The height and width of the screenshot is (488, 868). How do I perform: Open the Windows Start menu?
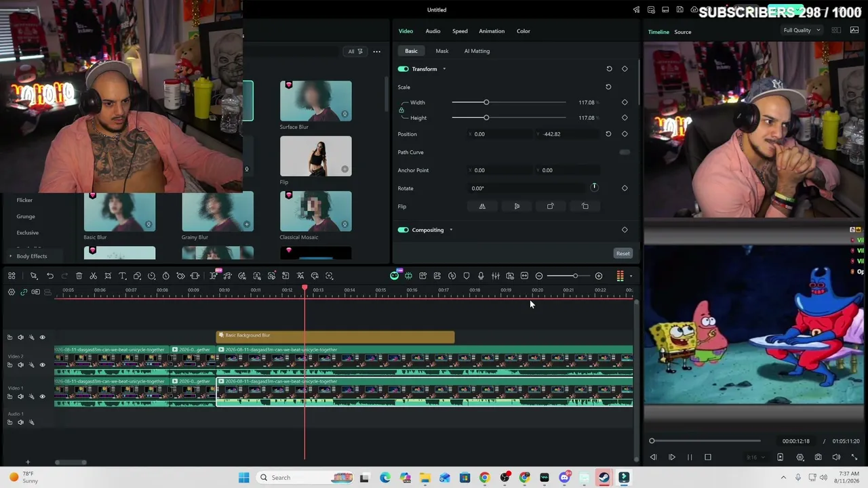tap(243, 478)
